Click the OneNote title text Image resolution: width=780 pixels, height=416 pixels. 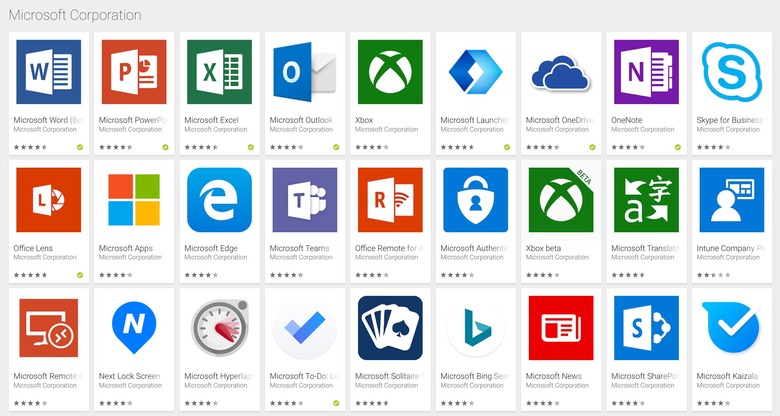click(x=626, y=120)
